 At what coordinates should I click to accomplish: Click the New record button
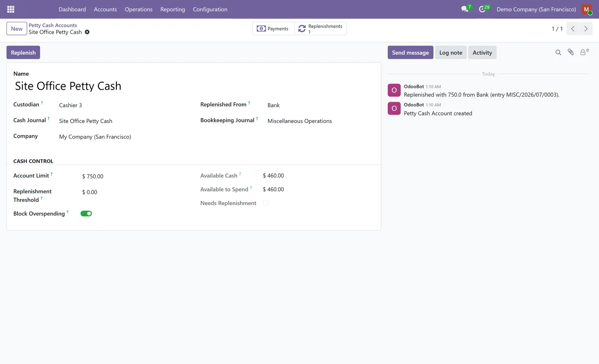[x=17, y=29]
